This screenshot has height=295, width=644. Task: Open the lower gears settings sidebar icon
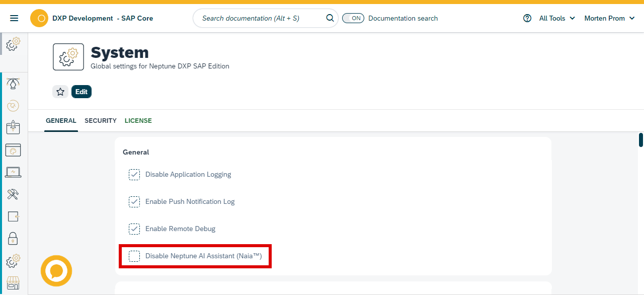pos(13,261)
